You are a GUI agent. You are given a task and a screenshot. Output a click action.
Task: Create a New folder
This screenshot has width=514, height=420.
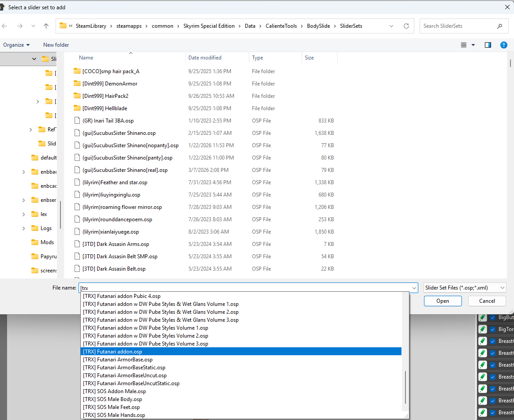(56, 45)
